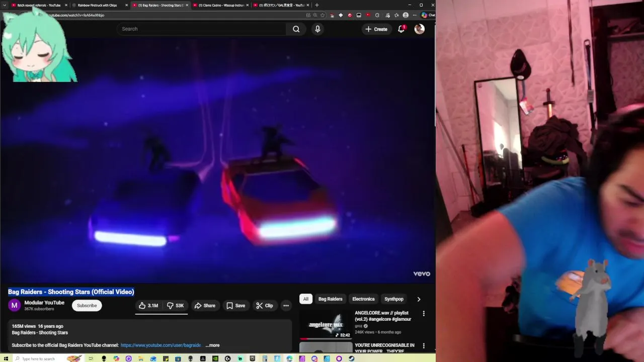Save the video to a playlist
Image resolution: width=644 pixels, height=362 pixels.
point(235,306)
